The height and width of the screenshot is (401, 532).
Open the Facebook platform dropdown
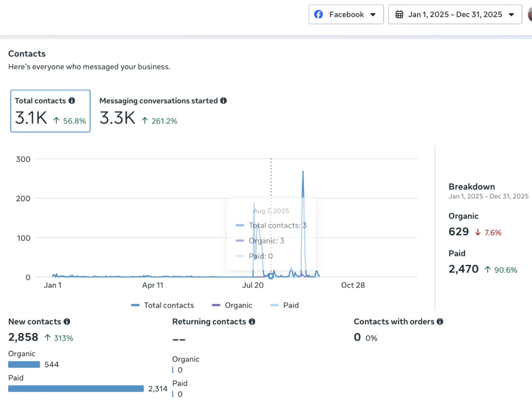(346, 14)
